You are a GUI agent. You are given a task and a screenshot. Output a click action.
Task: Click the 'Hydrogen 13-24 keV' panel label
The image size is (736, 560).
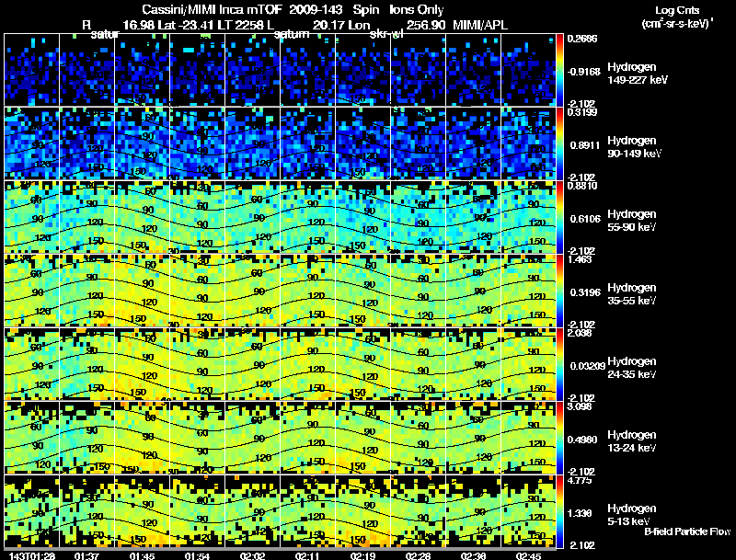(x=632, y=441)
